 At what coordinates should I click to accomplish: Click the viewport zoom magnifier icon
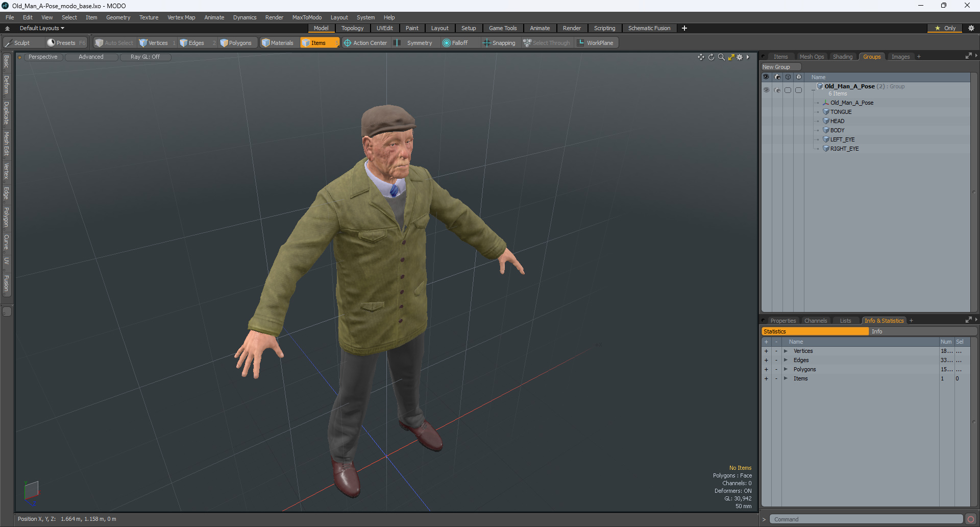[x=721, y=57]
